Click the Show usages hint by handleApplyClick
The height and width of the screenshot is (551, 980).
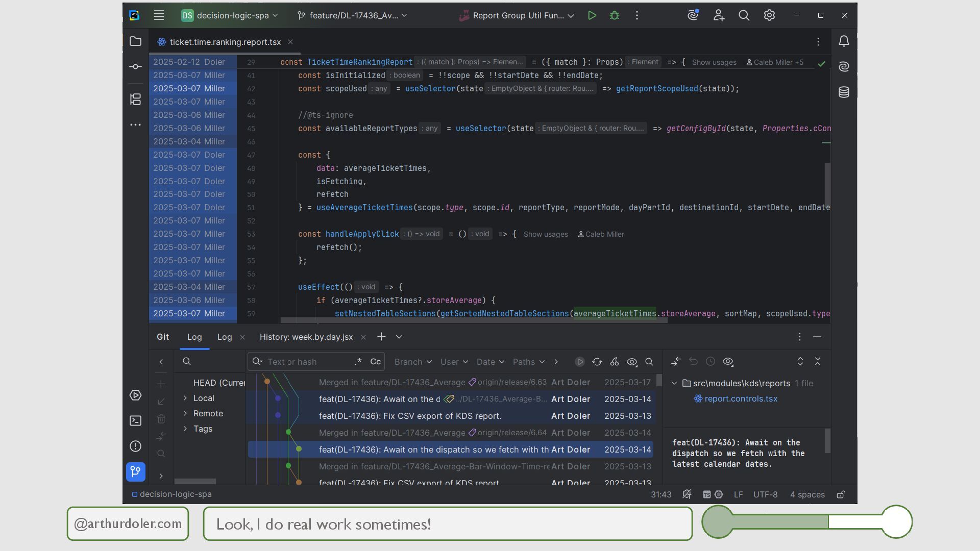click(x=545, y=234)
